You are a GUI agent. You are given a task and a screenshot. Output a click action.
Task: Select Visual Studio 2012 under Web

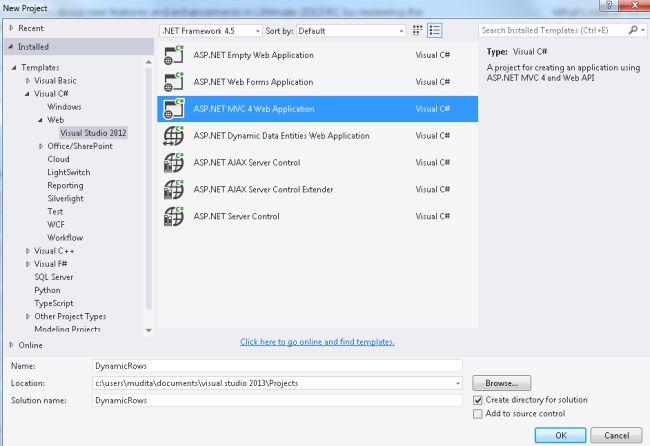coord(93,133)
